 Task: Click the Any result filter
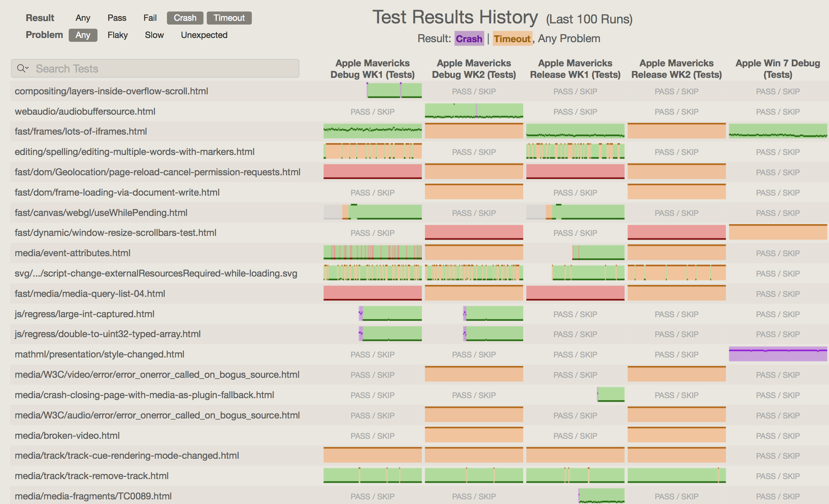point(83,18)
